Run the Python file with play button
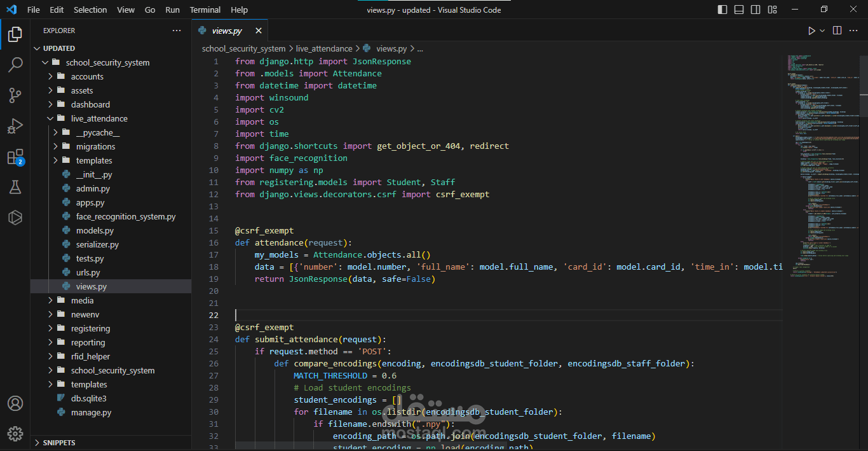868x451 pixels. click(x=811, y=31)
